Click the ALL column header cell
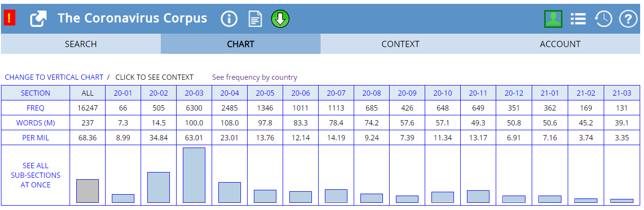644x210 pixels. 87,93
